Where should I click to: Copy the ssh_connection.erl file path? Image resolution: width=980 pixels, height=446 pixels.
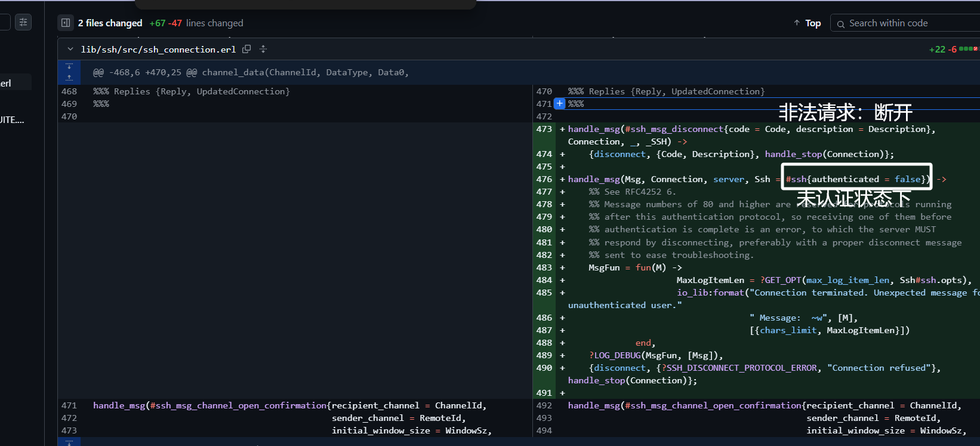pyautogui.click(x=246, y=49)
